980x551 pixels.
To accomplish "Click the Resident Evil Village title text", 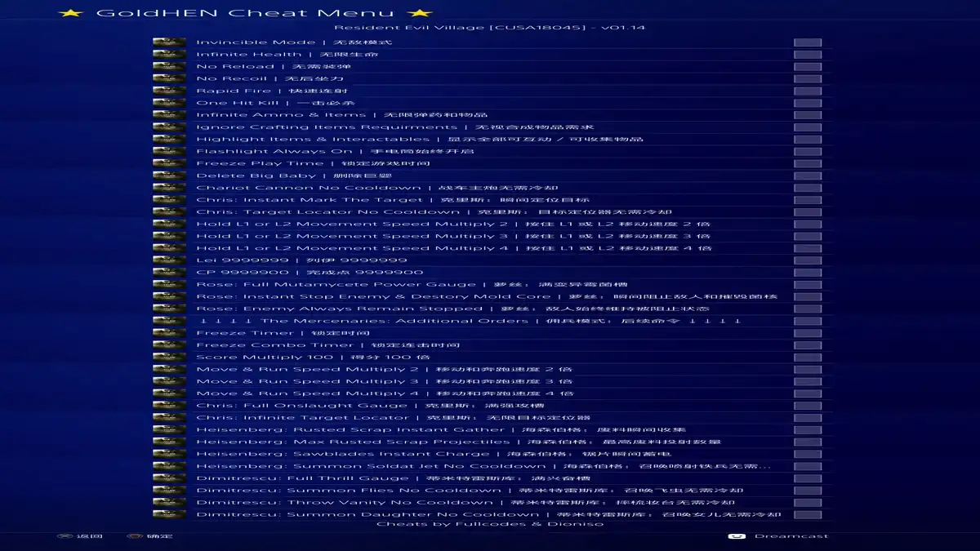I will tap(490, 28).
